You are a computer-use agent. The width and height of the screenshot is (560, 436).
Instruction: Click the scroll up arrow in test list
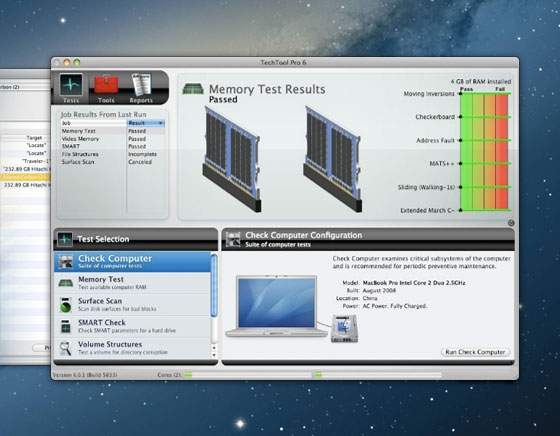tap(214, 347)
